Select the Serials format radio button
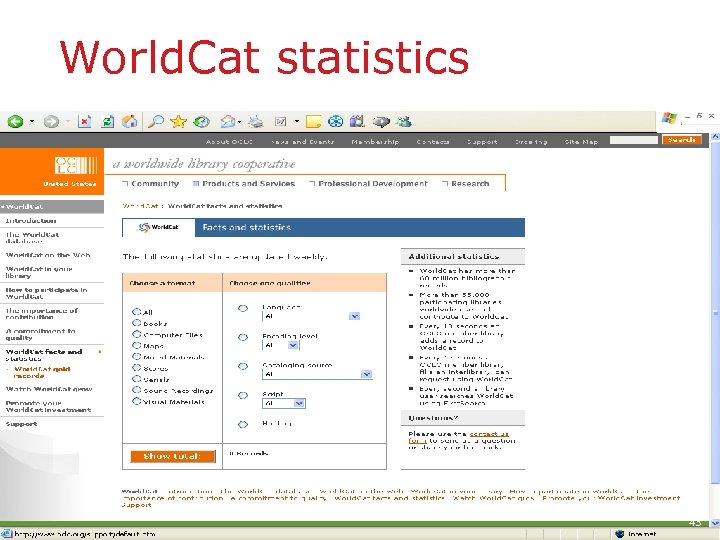Image resolution: width=720 pixels, height=540 pixels. point(136,379)
